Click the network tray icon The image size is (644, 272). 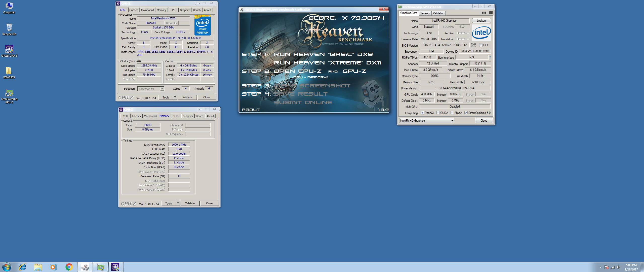(612, 267)
